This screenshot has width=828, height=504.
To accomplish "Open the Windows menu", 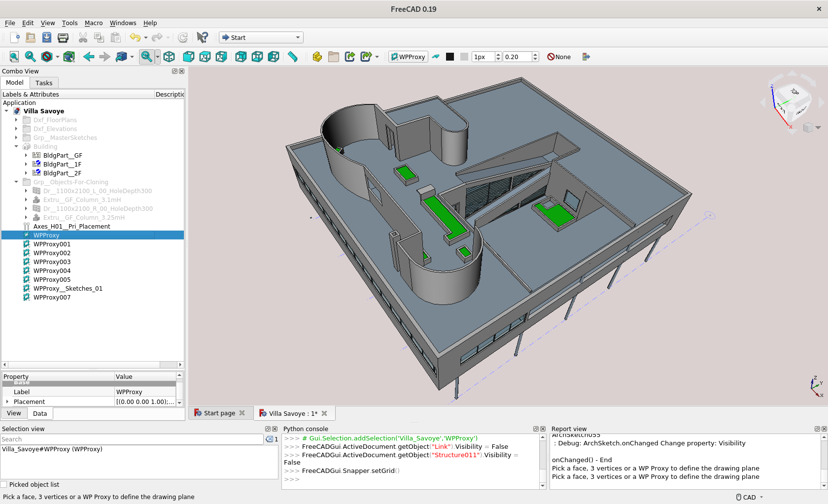I will pyautogui.click(x=123, y=23).
